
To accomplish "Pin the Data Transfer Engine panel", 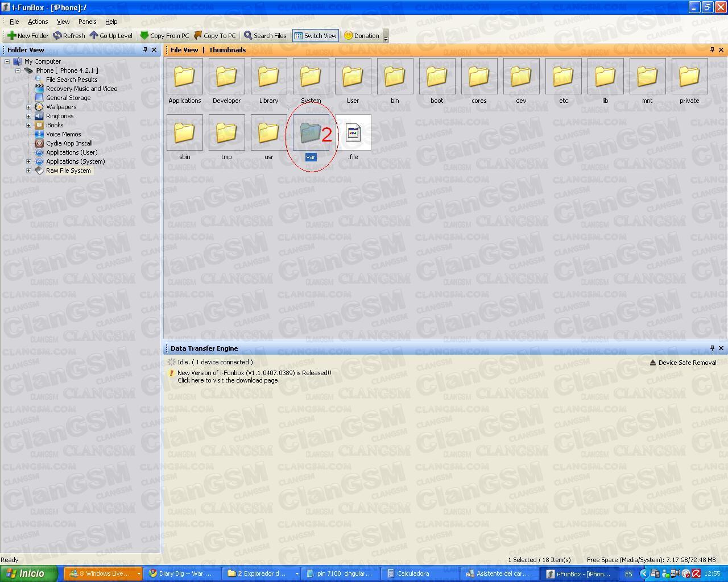I will (x=712, y=348).
